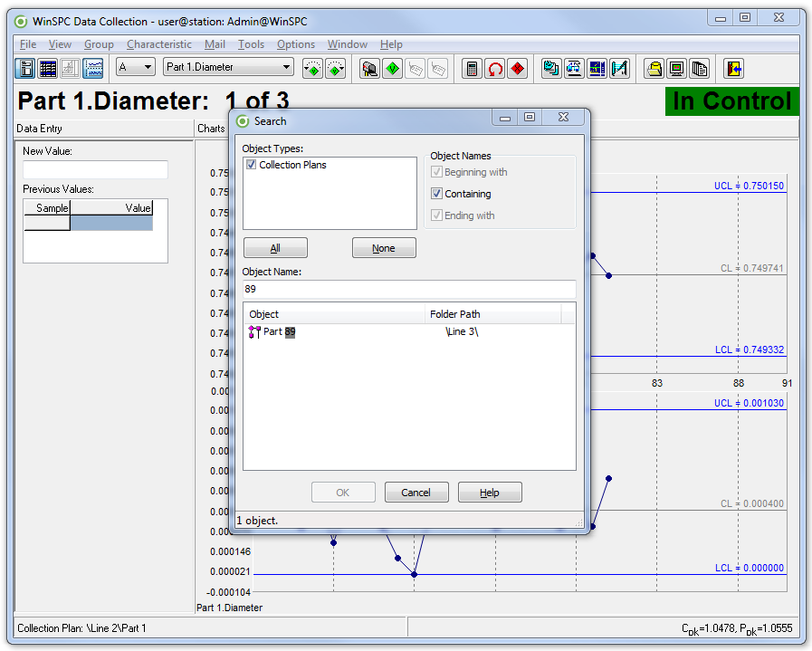Screen dimensions: 812x651
Task: Click the In Control status banner
Action: 732,101
